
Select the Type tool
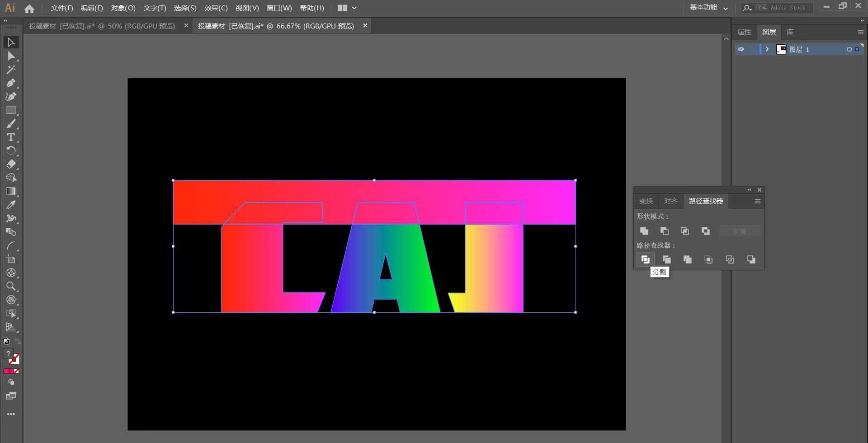pyautogui.click(x=11, y=137)
